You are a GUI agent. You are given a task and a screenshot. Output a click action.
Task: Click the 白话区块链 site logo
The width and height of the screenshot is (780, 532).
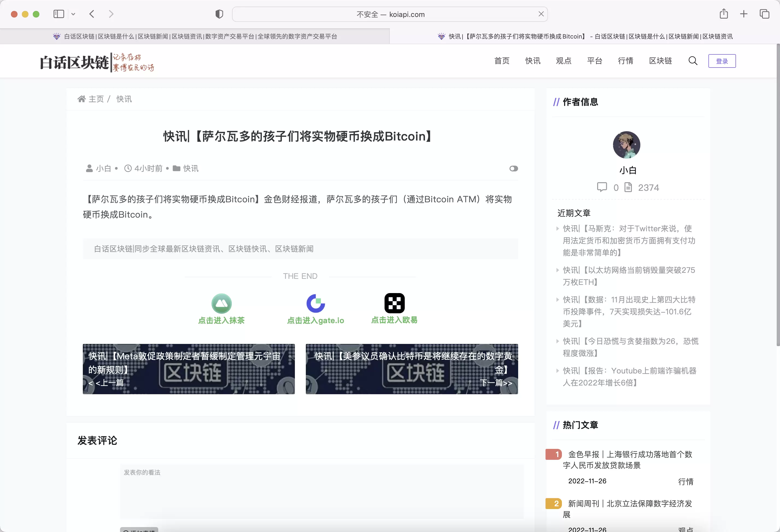pos(97,62)
